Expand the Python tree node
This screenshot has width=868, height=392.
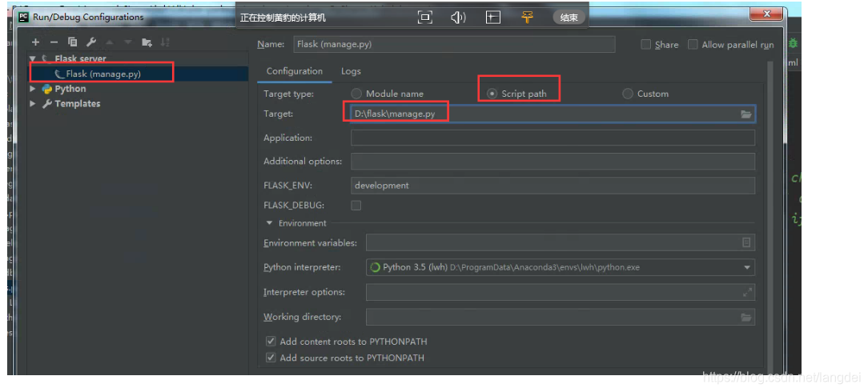[x=33, y=89]
